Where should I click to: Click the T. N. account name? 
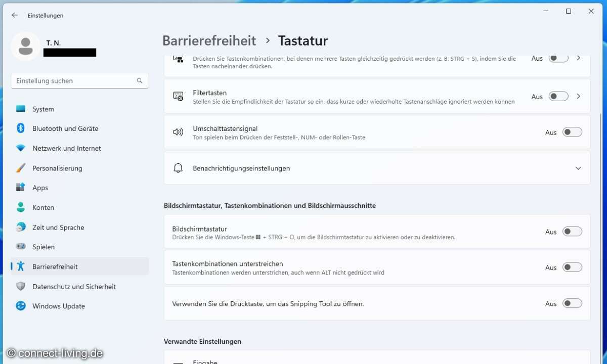click(x=53, y=43)
